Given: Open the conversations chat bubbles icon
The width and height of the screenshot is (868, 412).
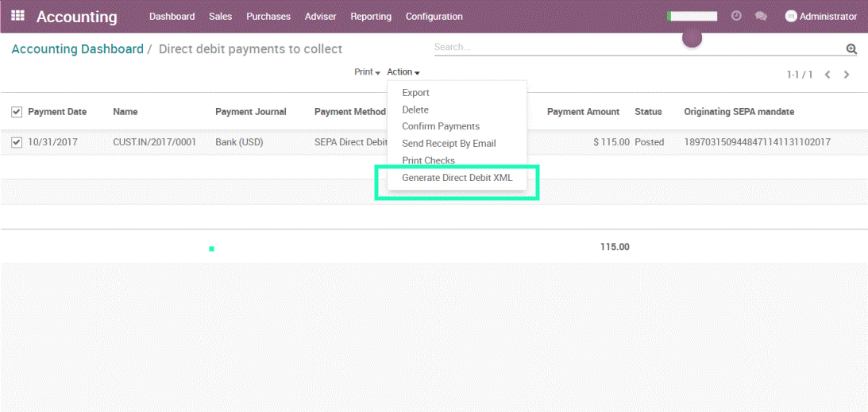Looking at the screenshot, I should click(761, 16).
